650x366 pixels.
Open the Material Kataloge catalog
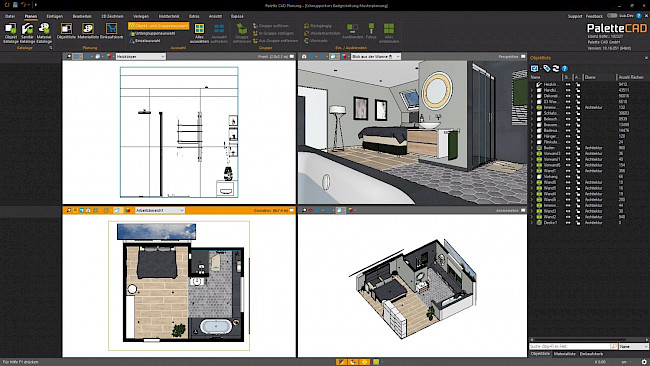[x=44, y=33]
